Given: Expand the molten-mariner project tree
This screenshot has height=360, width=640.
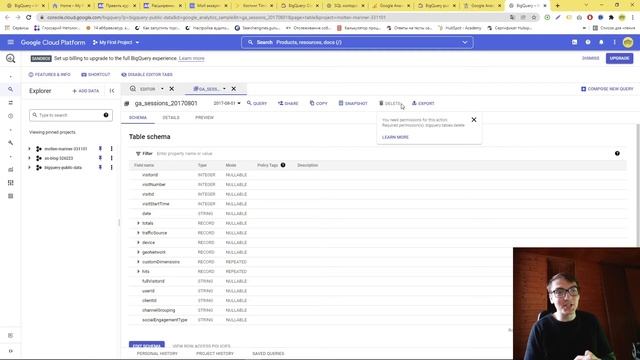Looking at the screenshot, I should click(29, 149).
